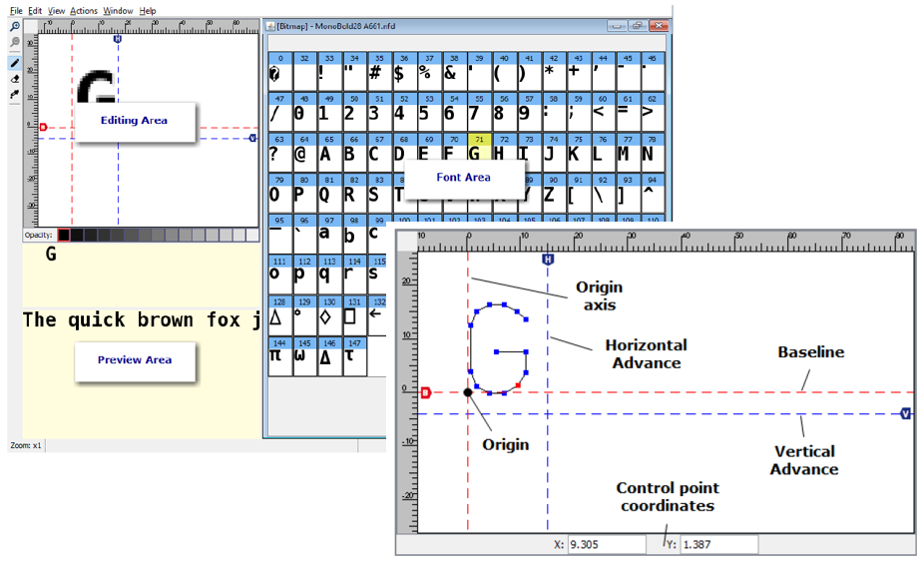The height and width of the screenshot is (563, 924).
Task: Select glyph cell 71 letter G
Action: click(x=477, y=149)
